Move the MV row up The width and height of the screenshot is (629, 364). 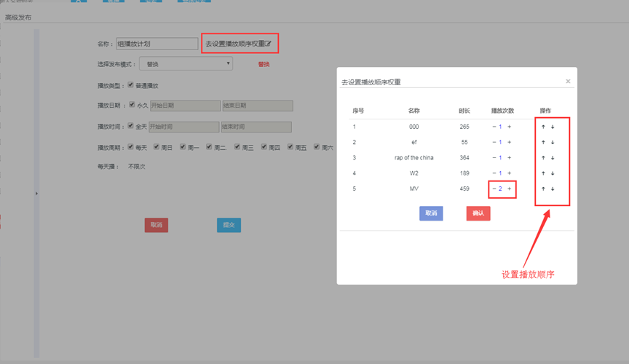542,189
